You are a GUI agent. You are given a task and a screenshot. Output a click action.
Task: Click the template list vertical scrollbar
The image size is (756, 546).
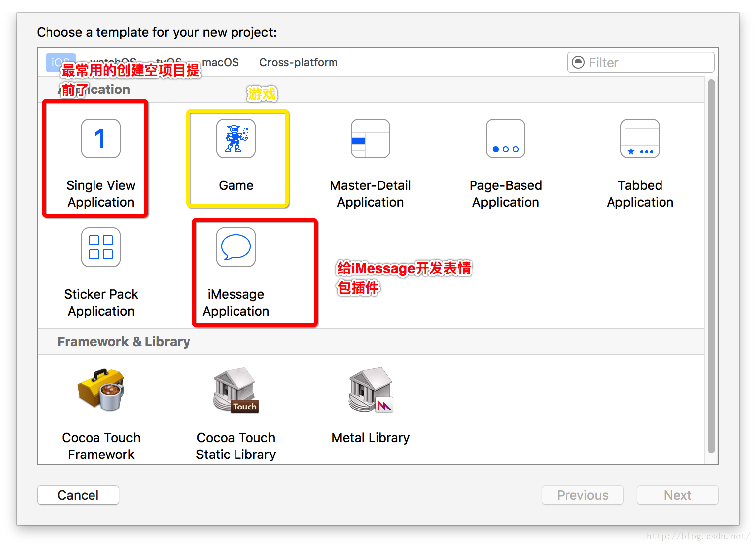coord(711,266)
